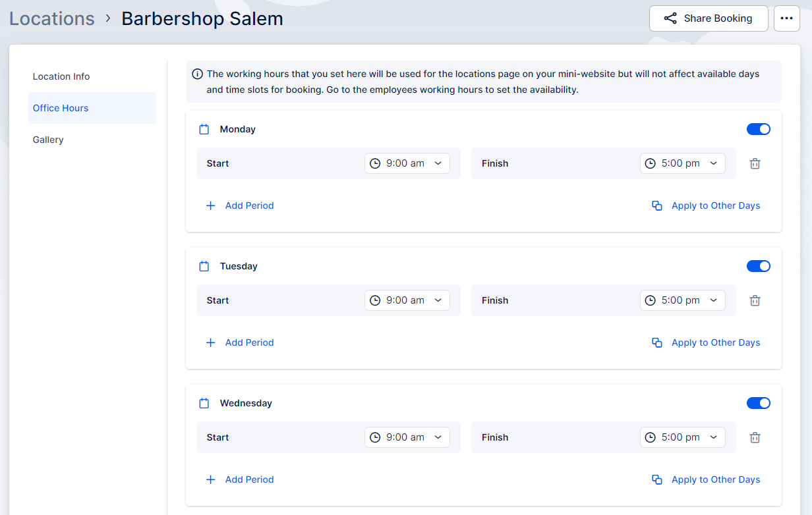Apply Monday's hours to other days
Image resolution: width=812 pixels, height=515 pixels.
click(x=706, y=205)
